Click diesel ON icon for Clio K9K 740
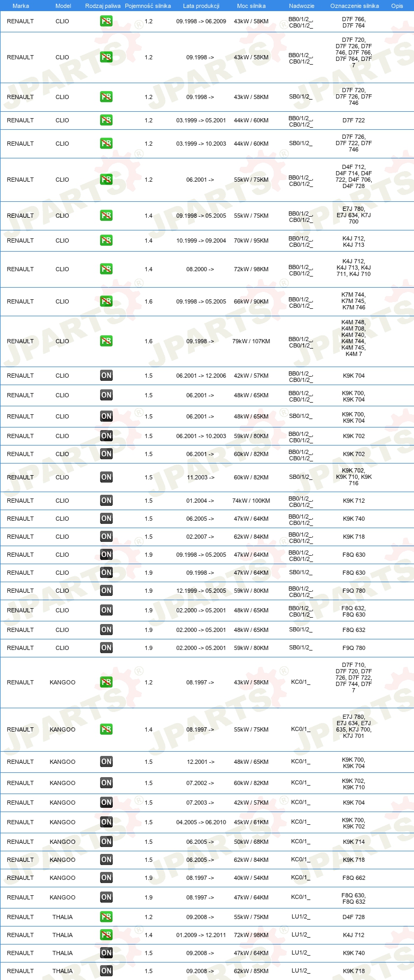414x980 pixels. (106, 519)
